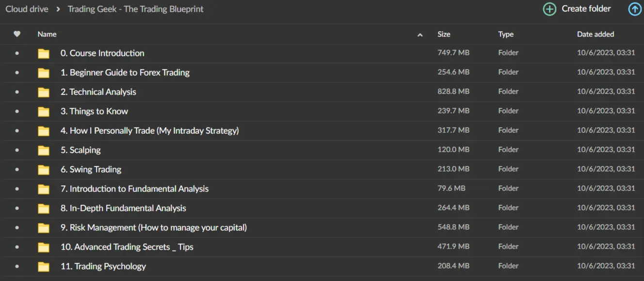Click the heart favorites column header icon
The image size is (644, 281).
pos(17,34)
